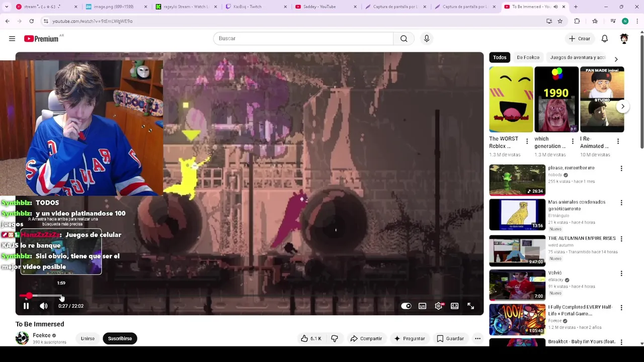Image resolution: width=644 pixels, height=362 pixels.
Task: Reload the page in the browser
Action: (x=31, y=21)
